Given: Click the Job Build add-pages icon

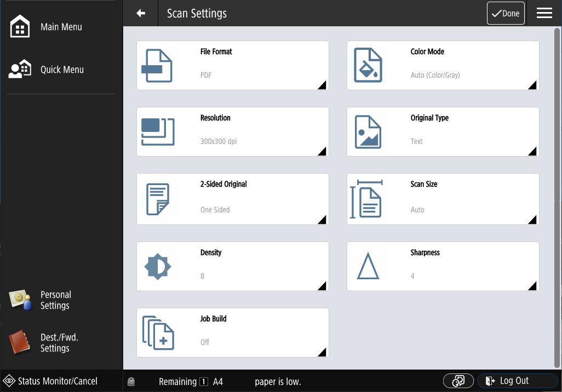Looking at the screenshot, I should 158,332.
